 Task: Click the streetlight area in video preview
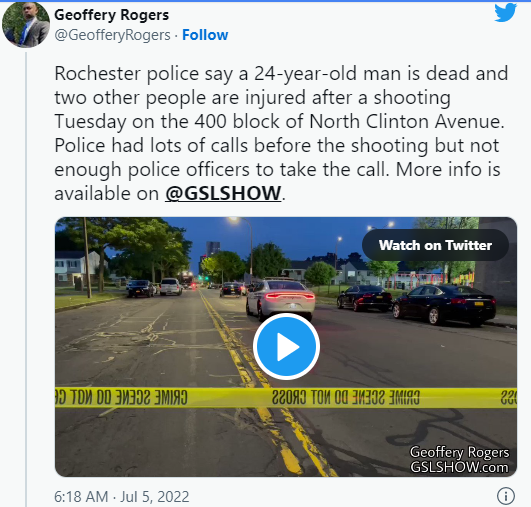pos(240,245)
